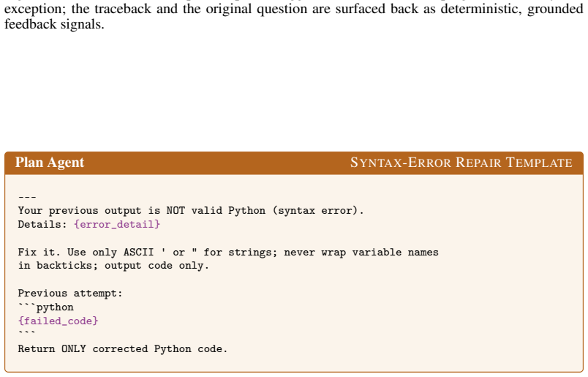Click 'in backticks; output code only.' line
Viewport: 588px width, 377px height.
[113, 266]
